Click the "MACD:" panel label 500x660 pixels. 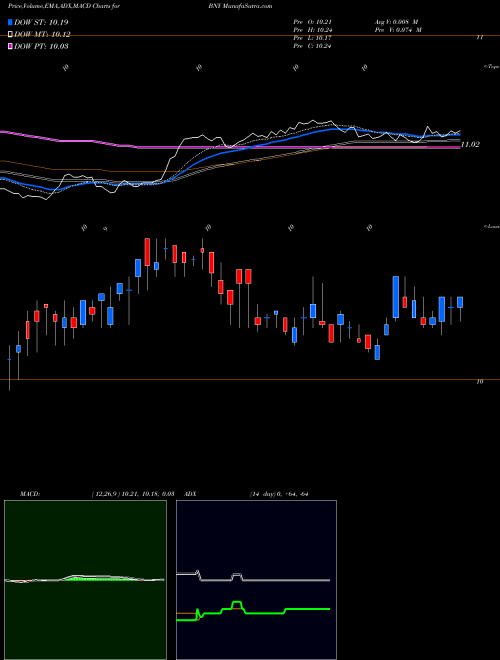tap(30, 494)
